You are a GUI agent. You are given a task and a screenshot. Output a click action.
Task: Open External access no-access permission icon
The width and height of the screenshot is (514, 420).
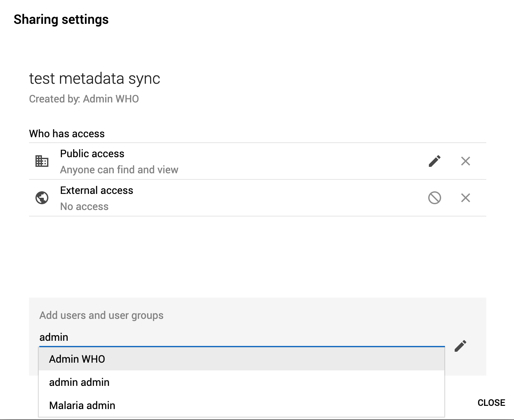[434, 198]
